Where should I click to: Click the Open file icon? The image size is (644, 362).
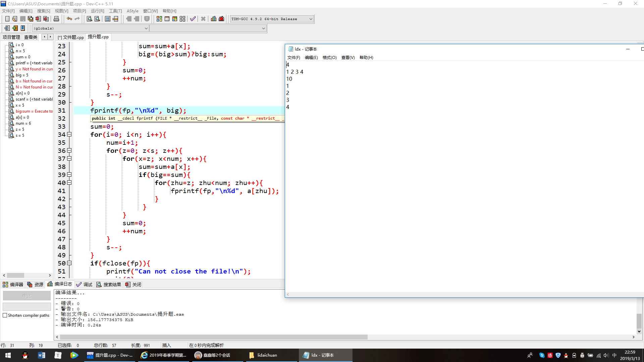15,19
